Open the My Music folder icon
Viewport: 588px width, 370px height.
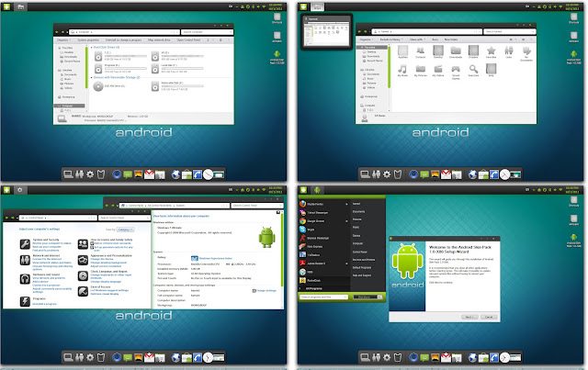coord(402,71)
